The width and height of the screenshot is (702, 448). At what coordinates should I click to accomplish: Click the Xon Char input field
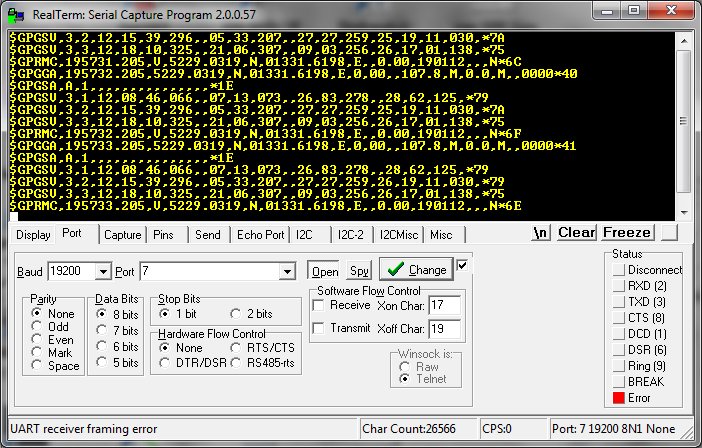444,306
